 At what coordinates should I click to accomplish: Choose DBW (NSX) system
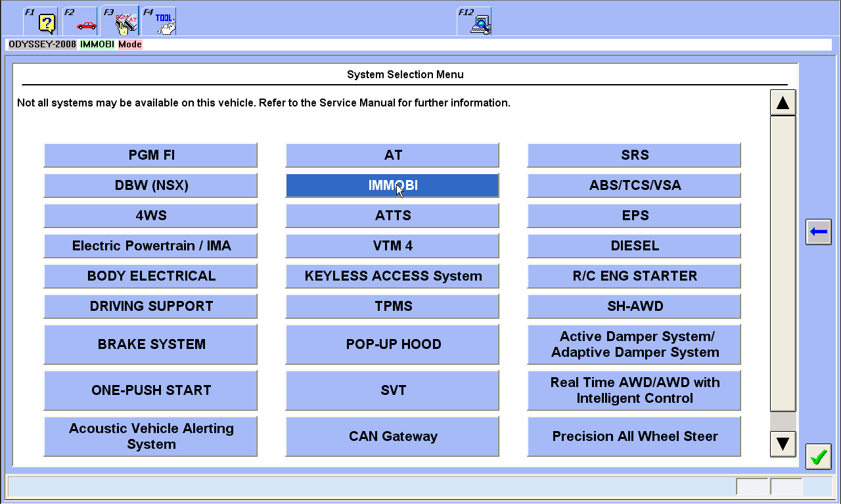(x=150, y=185)
